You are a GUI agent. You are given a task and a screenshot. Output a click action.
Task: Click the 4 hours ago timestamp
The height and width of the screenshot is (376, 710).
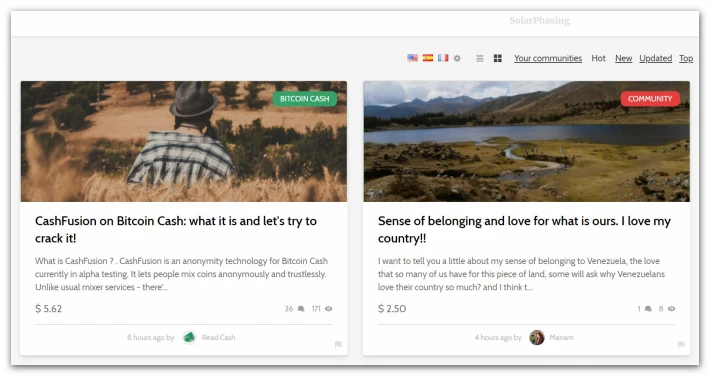[493, 337]
